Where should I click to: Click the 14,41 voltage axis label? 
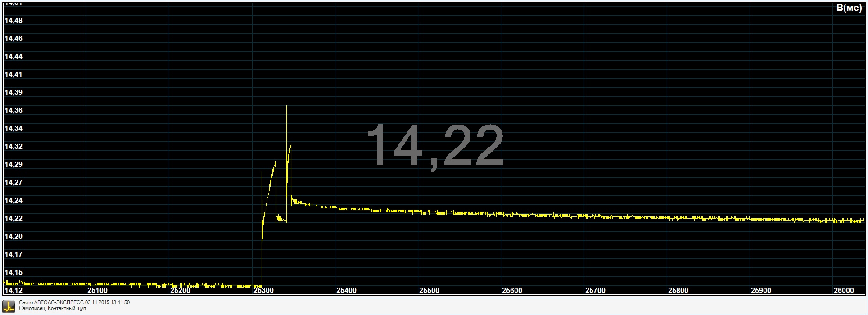point(14,75)
